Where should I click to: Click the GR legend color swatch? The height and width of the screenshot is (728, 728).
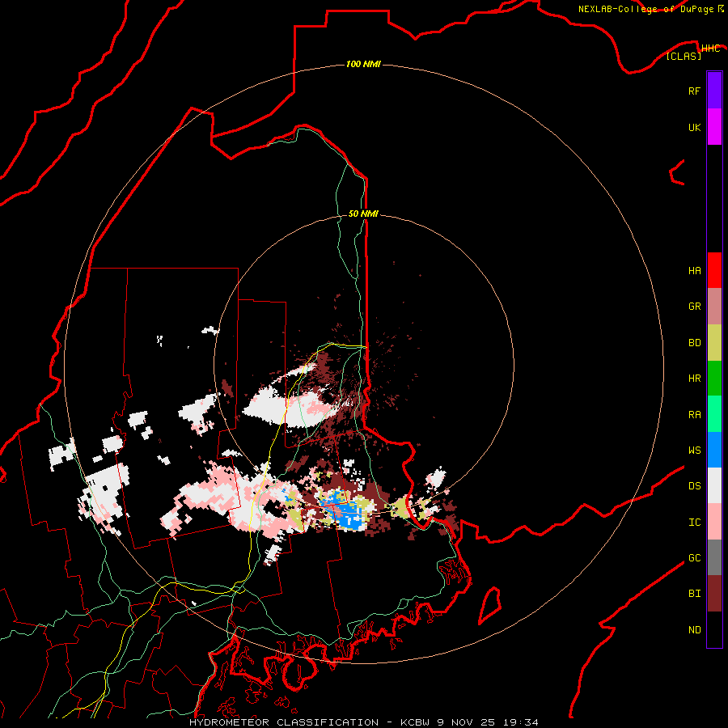714,307
